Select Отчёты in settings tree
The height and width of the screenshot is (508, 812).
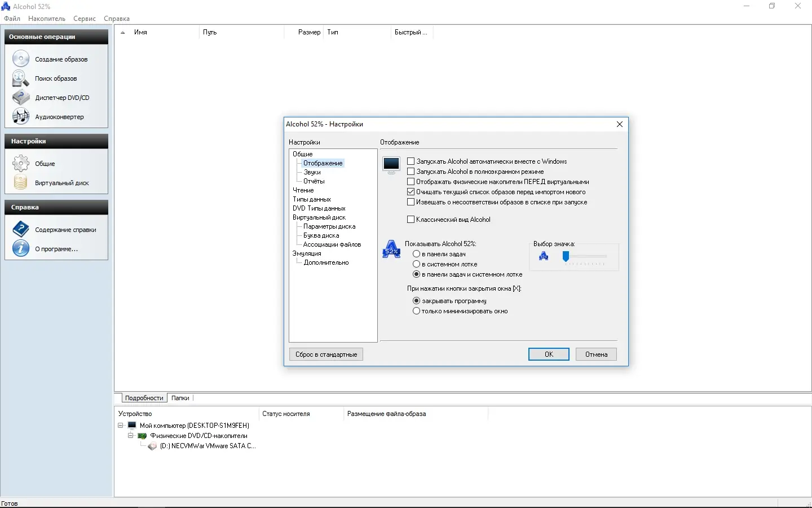pyautogui.click(x=314, y=181)
